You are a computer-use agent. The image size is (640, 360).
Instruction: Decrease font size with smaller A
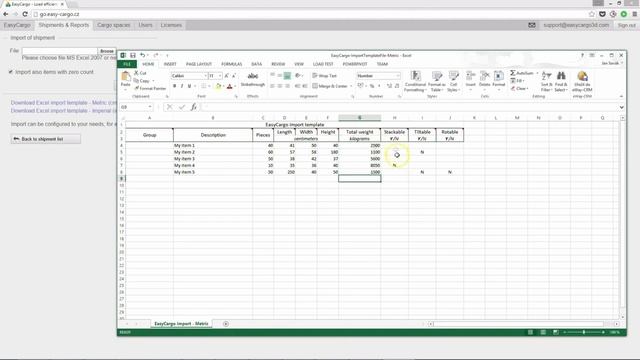[233, 76]
